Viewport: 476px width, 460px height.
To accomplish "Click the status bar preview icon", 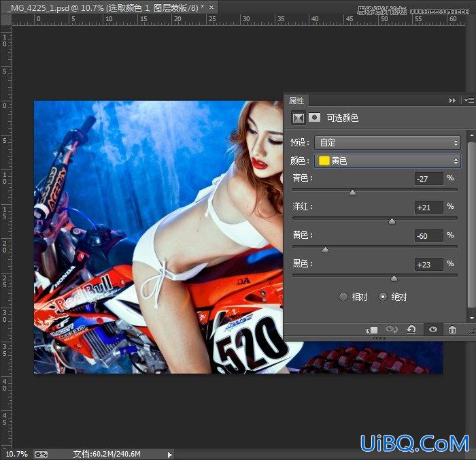I will pyautogui.click(x=41, y=455).
